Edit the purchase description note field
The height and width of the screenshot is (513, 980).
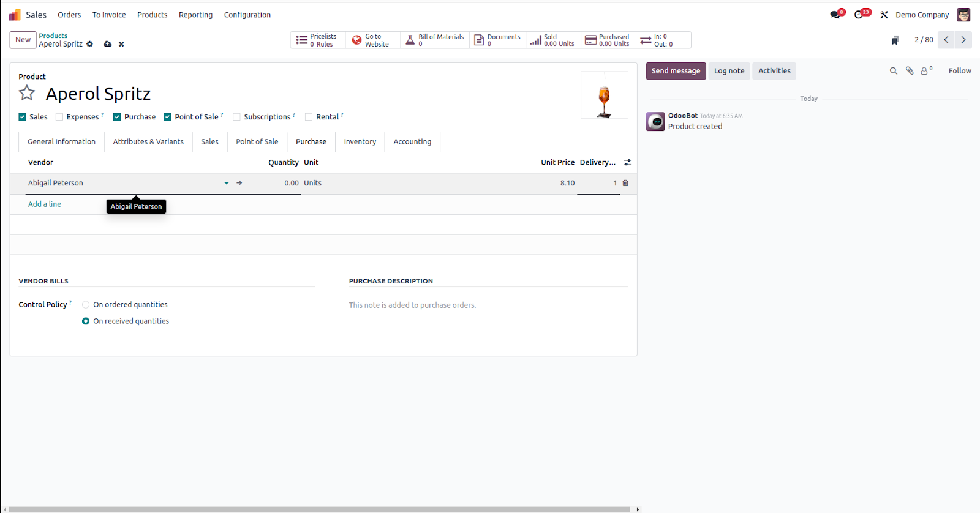point(488,305)
